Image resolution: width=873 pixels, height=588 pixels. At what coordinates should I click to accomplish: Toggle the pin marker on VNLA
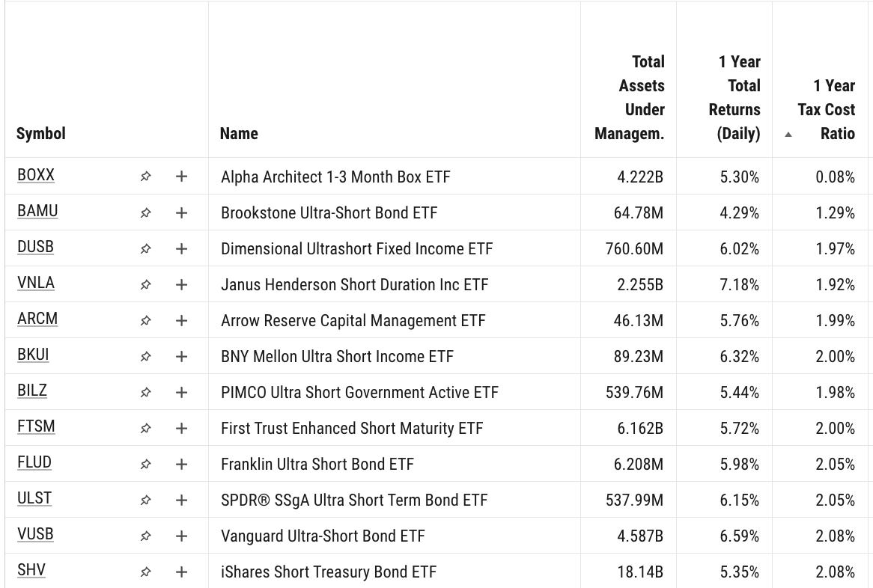(x=145, y=284)
